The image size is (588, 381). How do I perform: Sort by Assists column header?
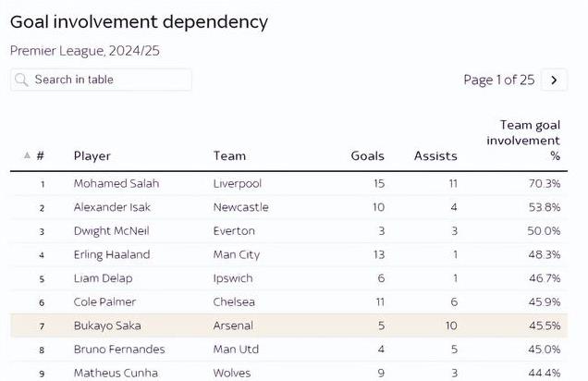coord(435,155)
